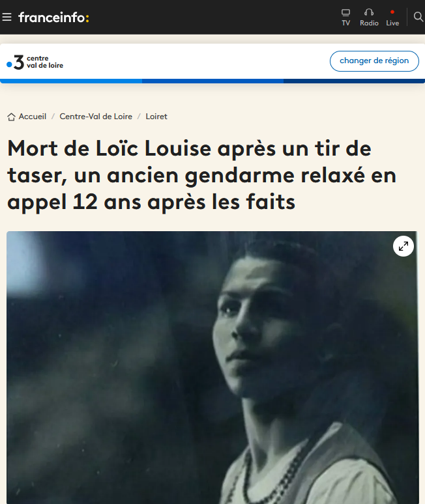Viewport: 425px width, 504px height.
Task: Go to Accueil breadcrumb link
Action: tap(33, 117)
